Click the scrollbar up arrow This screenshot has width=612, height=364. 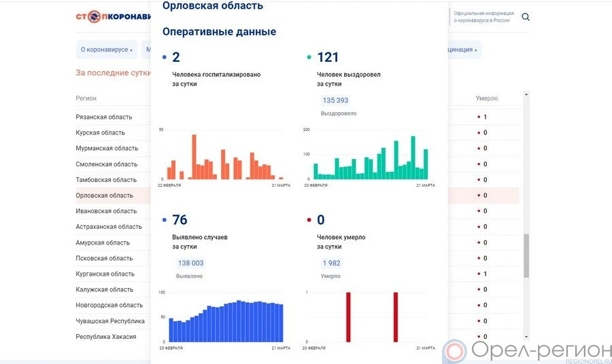click(x=526, y=96)
